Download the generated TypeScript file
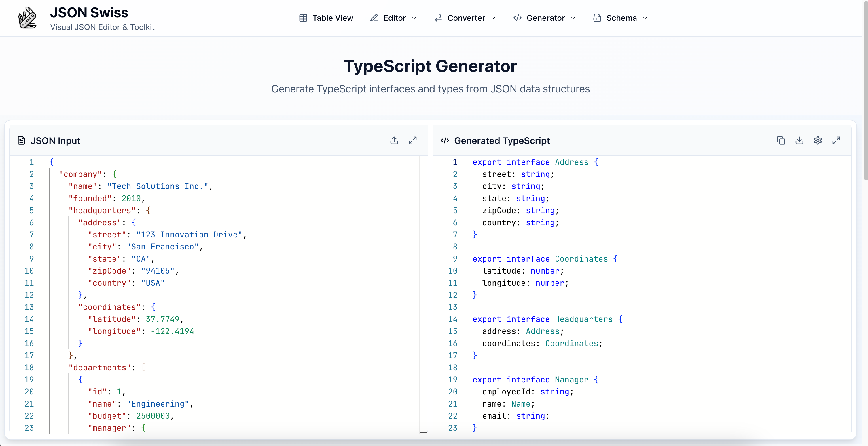Screen dimensions: 868x446 (x=799, y=141)
